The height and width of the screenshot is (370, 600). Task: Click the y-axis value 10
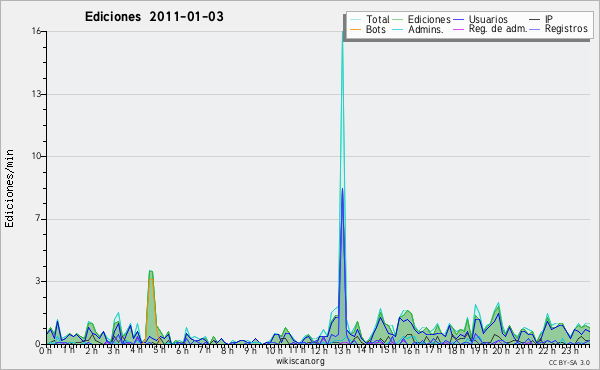(36, 156)
